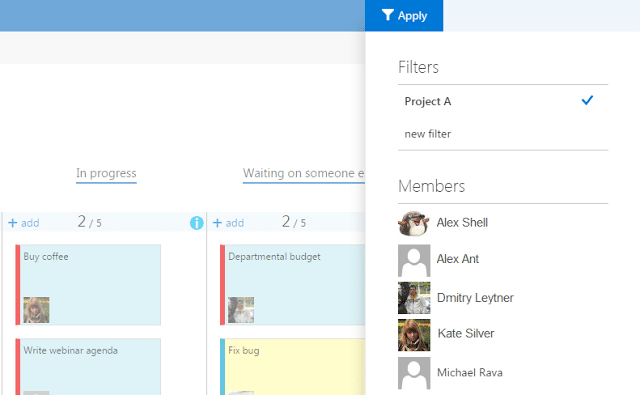Open the Waiting on someone else header
The image size is (640, 395).
click(304, 173)
